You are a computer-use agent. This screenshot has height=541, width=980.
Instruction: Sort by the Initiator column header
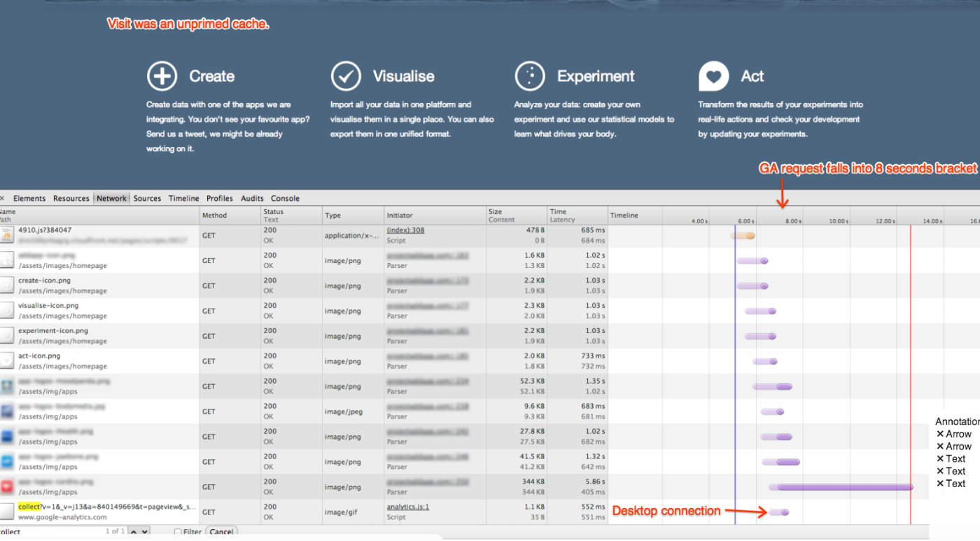(435, 215)
